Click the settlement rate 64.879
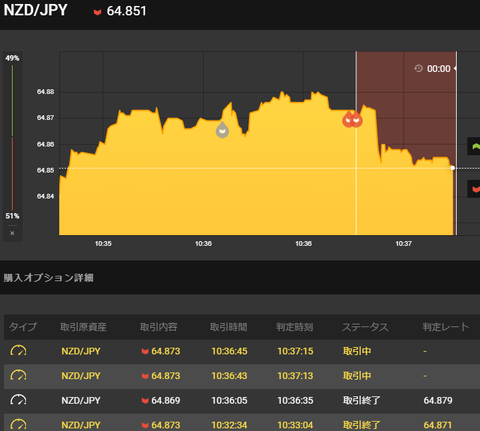480x431 pixels. 438,400
